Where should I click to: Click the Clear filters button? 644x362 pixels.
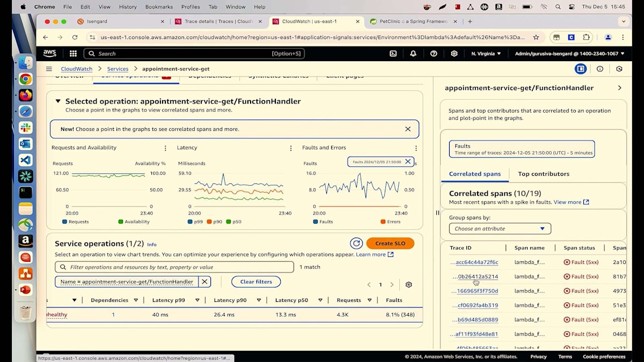(256, 282)
